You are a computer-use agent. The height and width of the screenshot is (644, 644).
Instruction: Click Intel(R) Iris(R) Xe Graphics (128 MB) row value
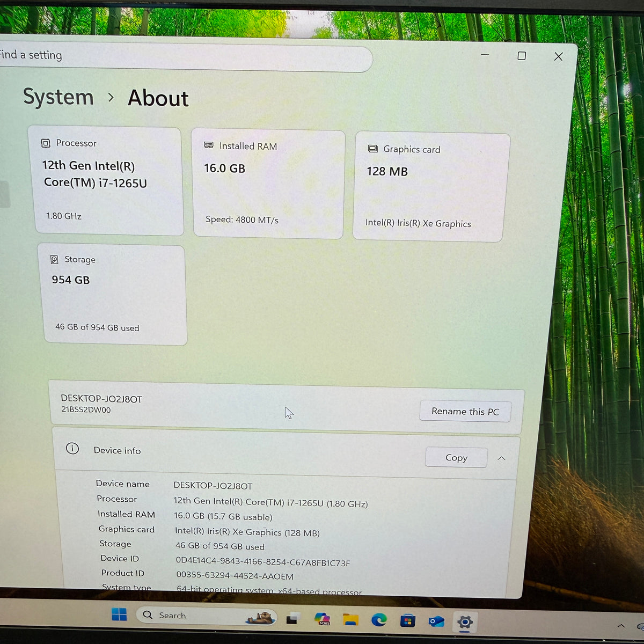point(247,532)
